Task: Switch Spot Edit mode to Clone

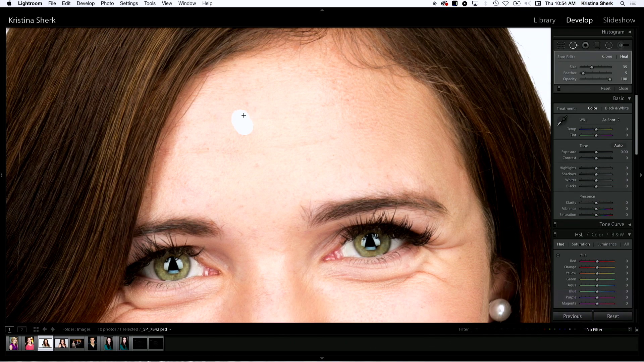Action: click(607, 56)
